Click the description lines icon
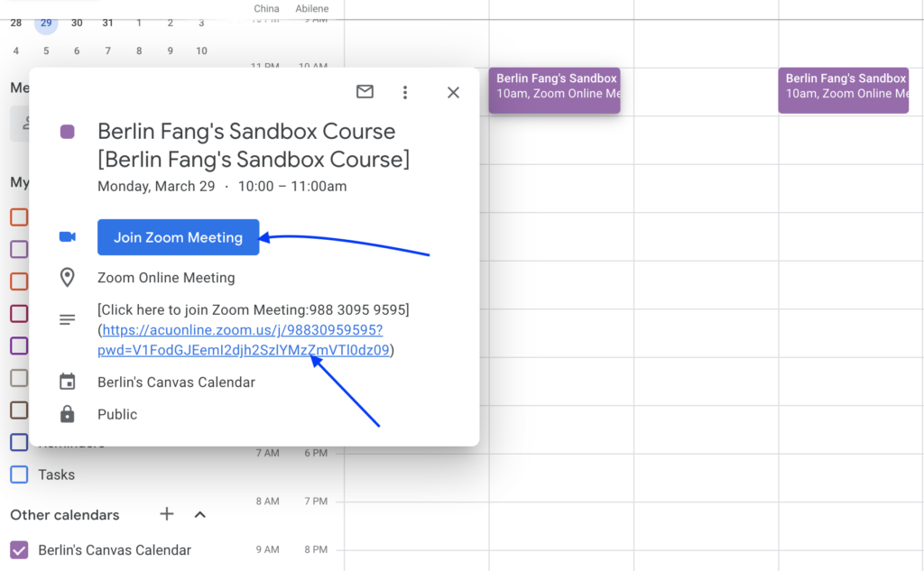The width and height of the screenshot is (924, 571). [68, 319]
